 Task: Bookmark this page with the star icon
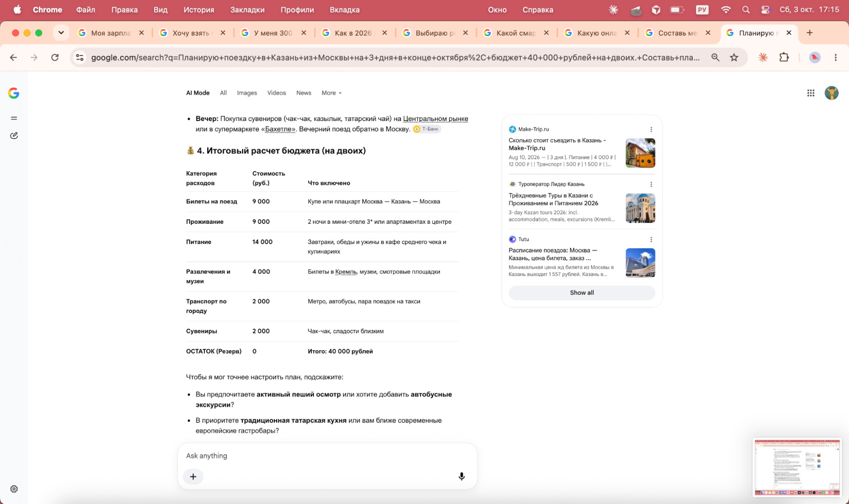[x=734, y=57]
